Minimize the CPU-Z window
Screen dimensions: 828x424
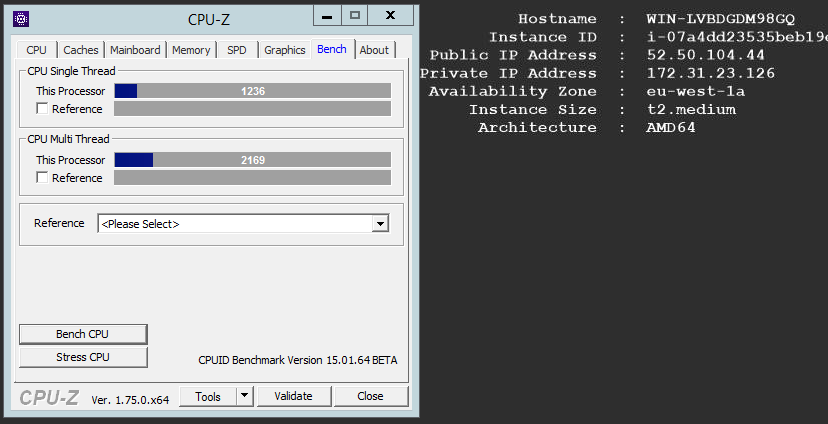click(x=327, y=15)
